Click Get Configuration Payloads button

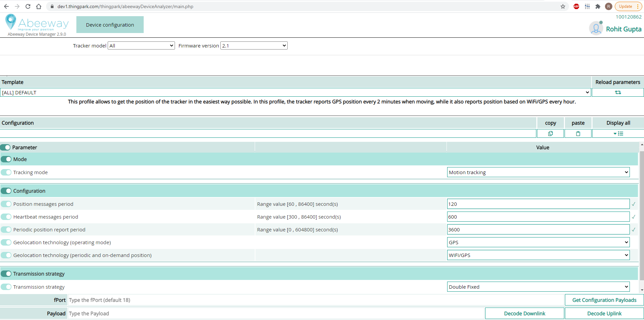click(604, 300)
